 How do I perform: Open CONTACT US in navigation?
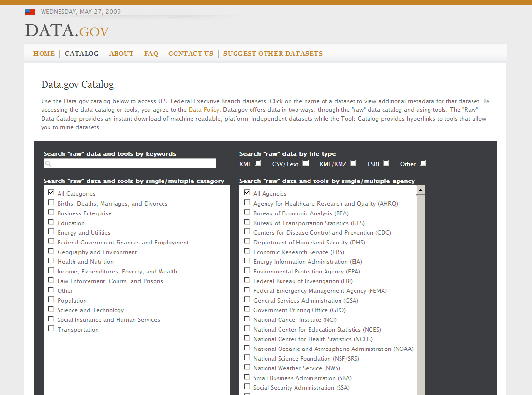click(x=191, y=53)
